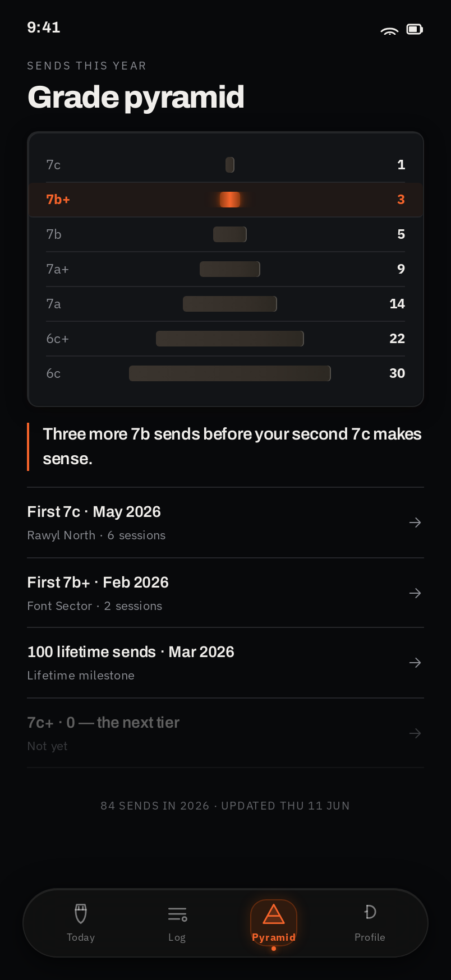The image size is (451, 980).
Task: Expand the 100 lifetime sends arrow
Action: click(x=415, y=663)
